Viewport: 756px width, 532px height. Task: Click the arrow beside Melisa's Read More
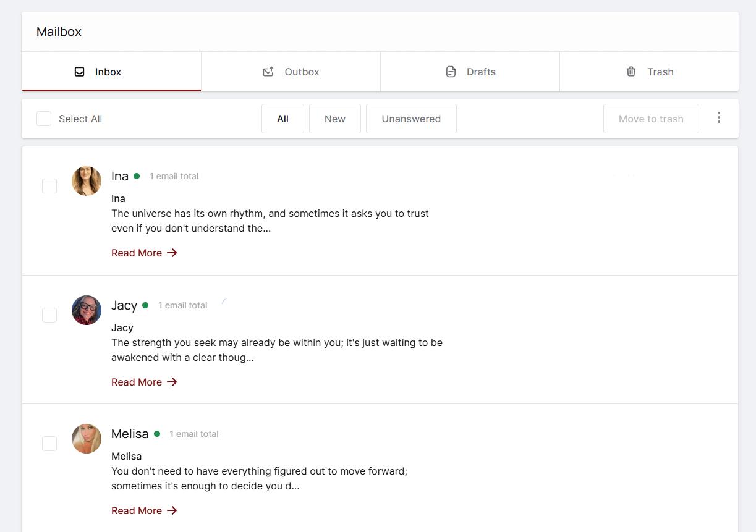(172, 510)
